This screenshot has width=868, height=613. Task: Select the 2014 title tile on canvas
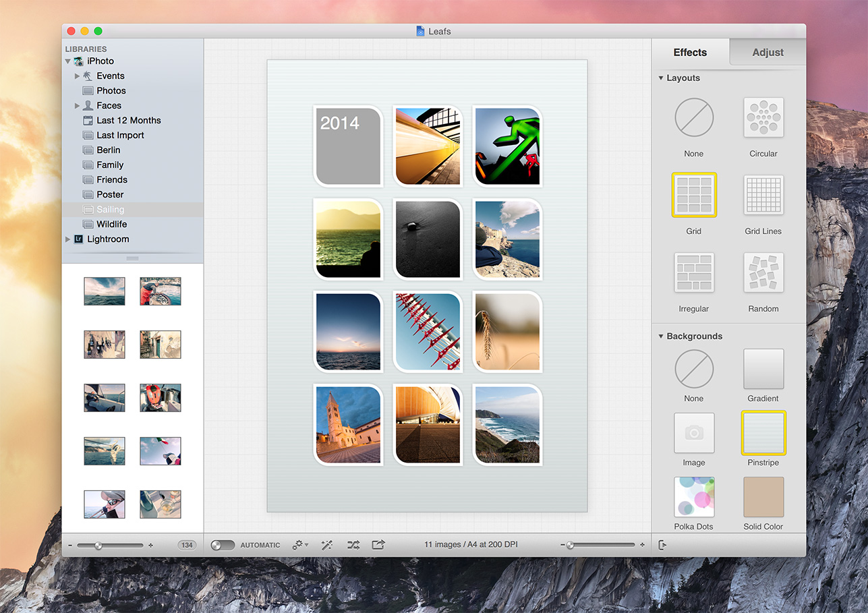point(348,146)
